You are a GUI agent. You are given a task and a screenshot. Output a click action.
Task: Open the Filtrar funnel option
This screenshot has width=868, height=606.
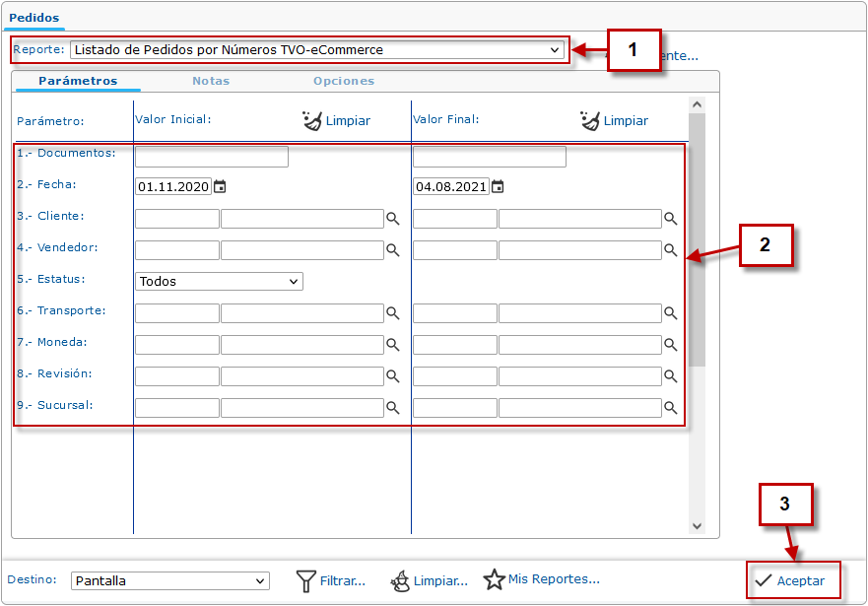click(330, 580)
